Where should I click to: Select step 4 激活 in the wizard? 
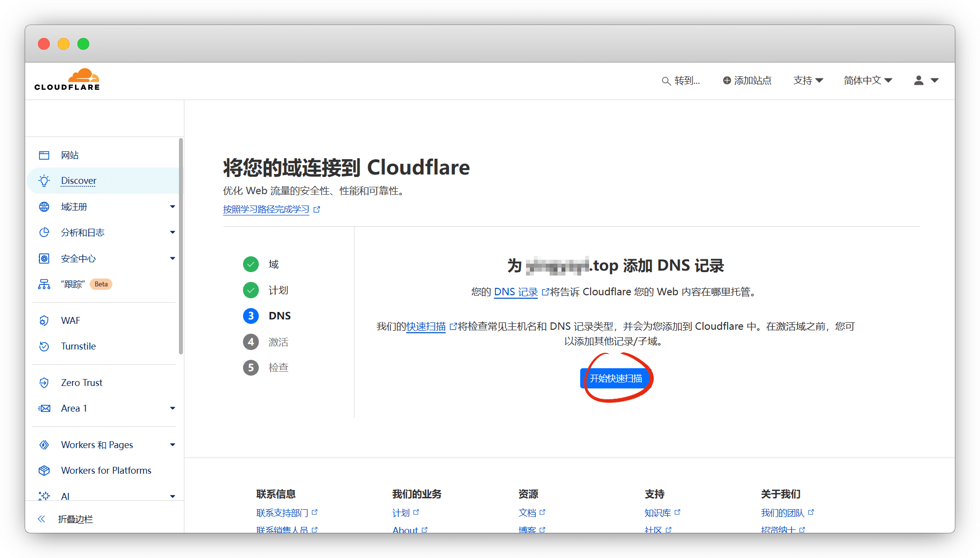click(251, 342)
